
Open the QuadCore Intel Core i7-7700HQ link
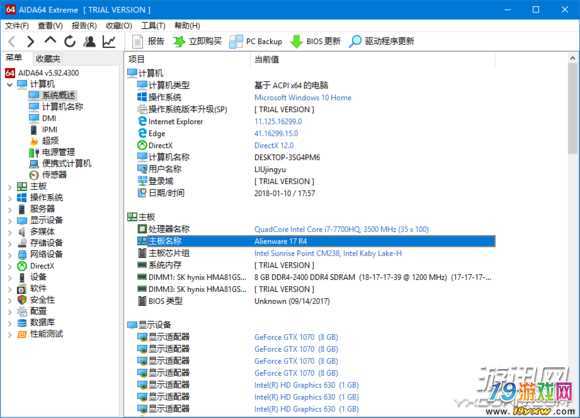pyautogui.click(x=341, y=229)
